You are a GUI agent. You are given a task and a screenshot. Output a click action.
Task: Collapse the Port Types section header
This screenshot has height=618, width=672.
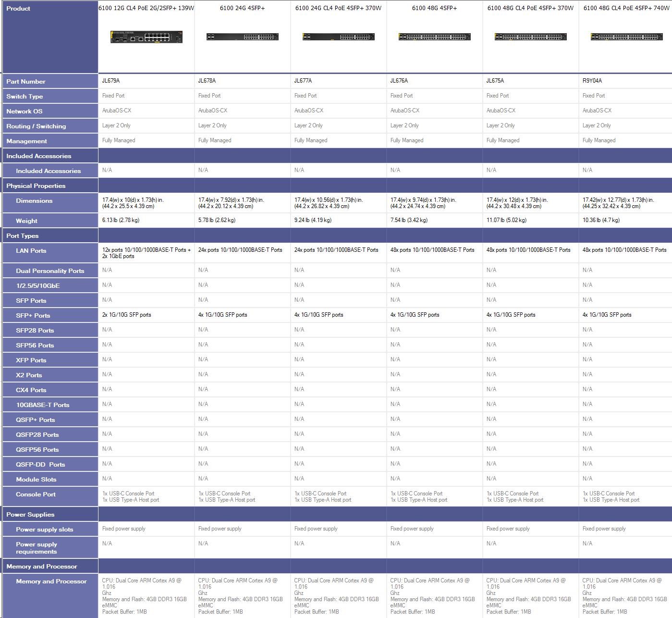23,236
